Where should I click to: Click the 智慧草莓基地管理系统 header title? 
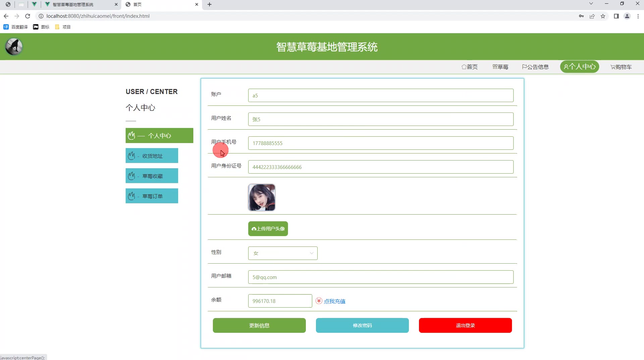327,47
